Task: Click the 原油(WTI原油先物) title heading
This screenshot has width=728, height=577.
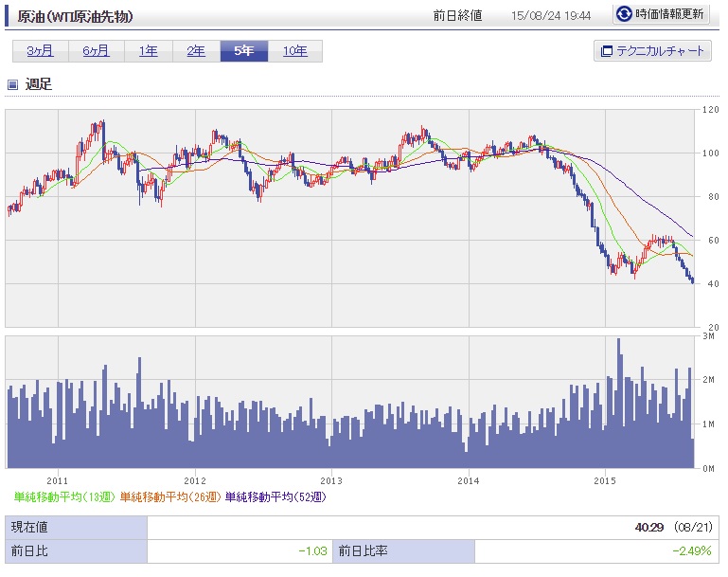Action: click(77, 16)
